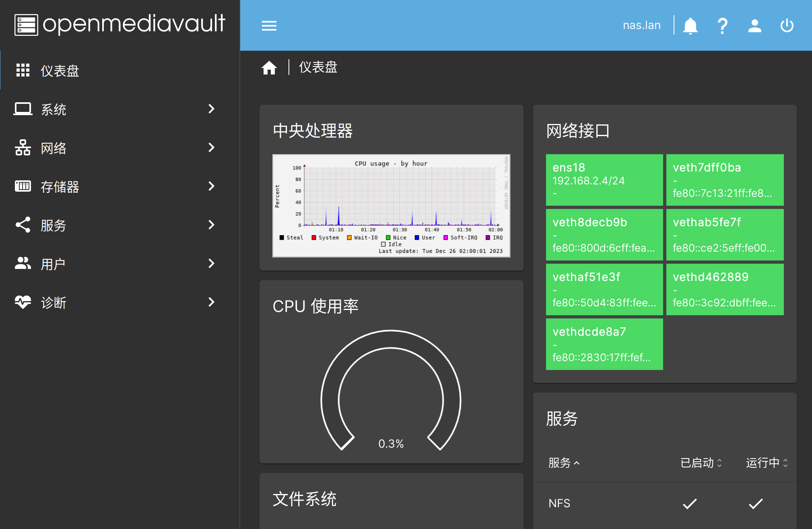Click the nas.lan hostname

click(642, 25)
